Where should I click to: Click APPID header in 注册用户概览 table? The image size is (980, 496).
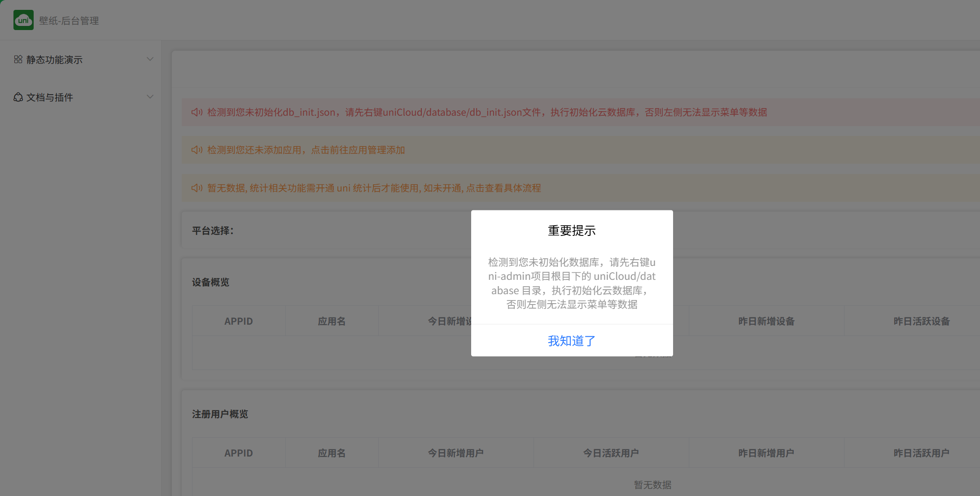pos(239,453)
